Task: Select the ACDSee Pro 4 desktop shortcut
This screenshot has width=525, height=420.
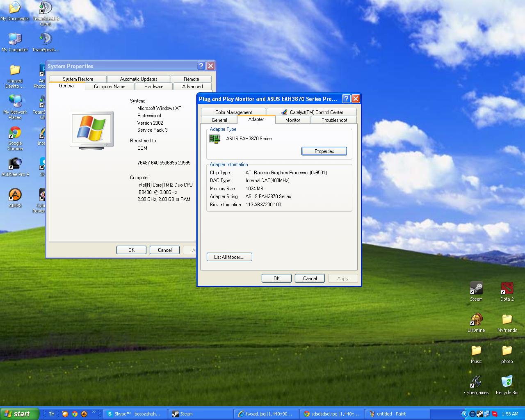Action: [15, 167]
